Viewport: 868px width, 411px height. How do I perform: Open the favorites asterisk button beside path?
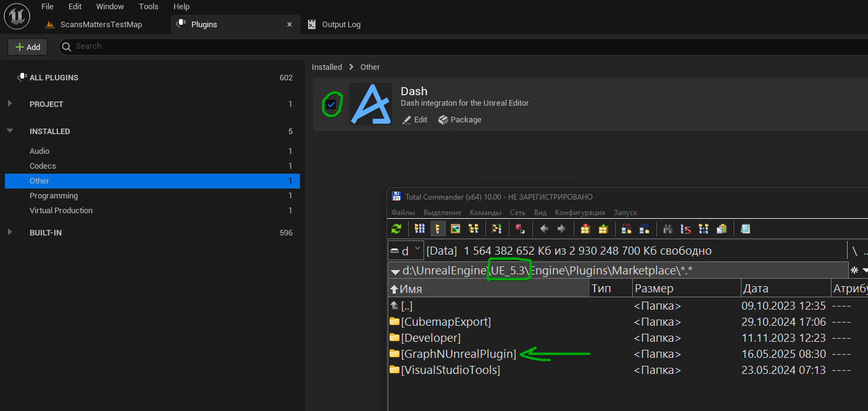[x=854, y=271]
